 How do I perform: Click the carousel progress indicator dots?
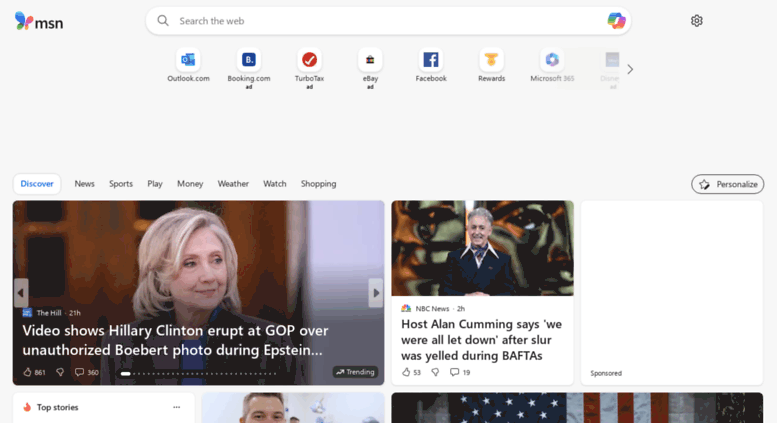coord(198,373)
